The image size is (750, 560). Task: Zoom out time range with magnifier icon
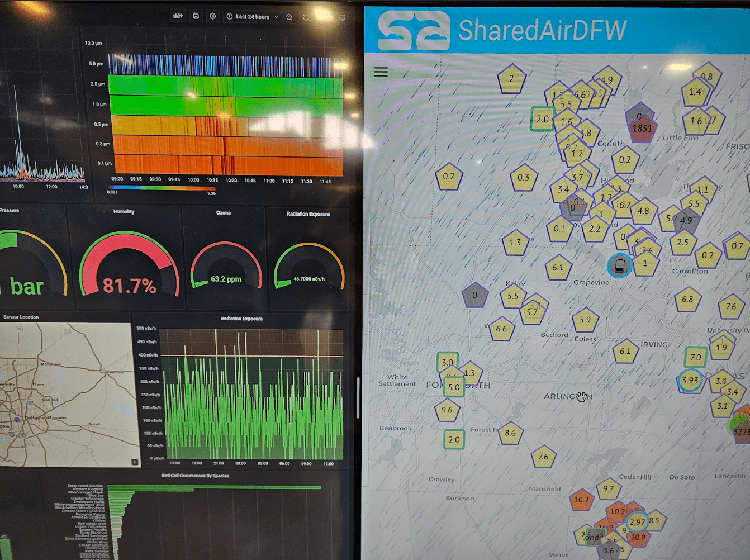pyautogui.click(x=289, y=17)
